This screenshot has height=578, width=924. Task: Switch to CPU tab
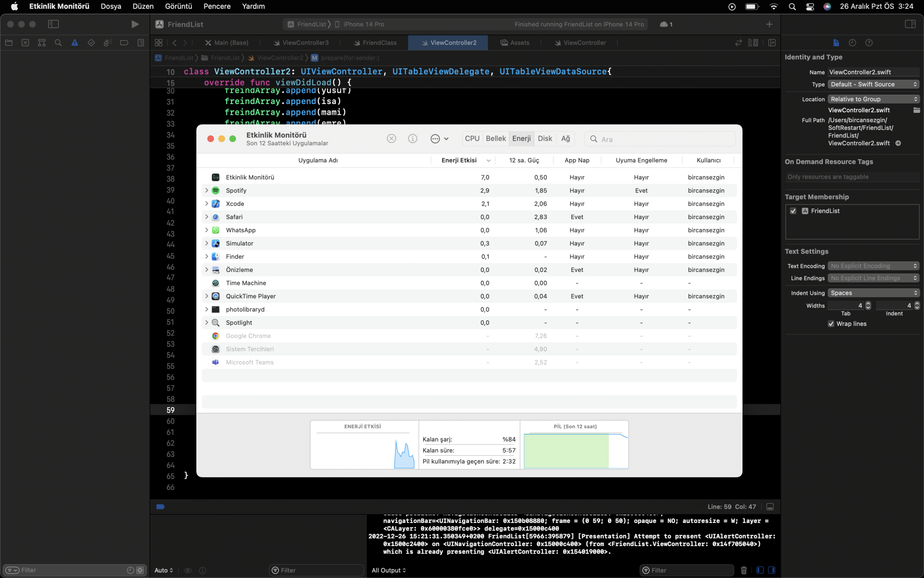tap(472, 138)
